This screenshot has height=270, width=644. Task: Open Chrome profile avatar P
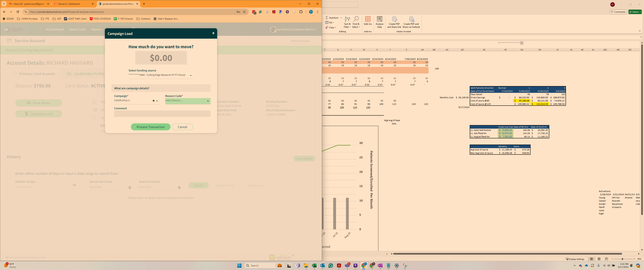click(x=311, y=12)
